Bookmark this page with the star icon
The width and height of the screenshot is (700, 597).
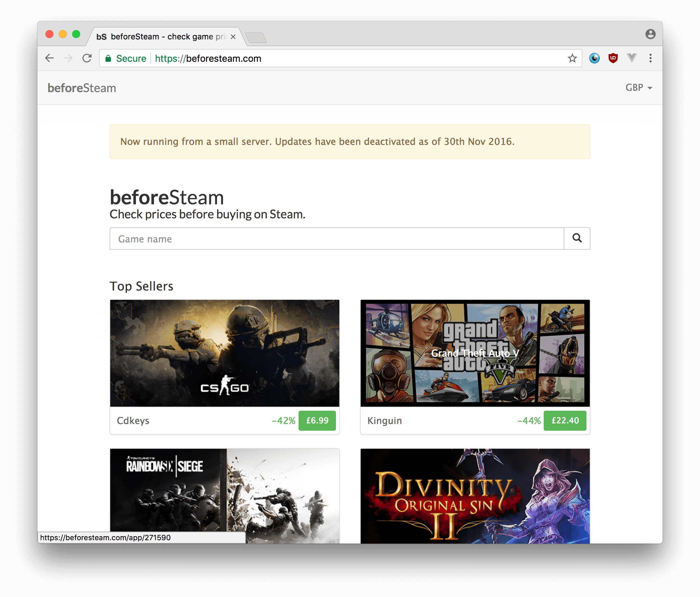pyautogui.click(x=572, y=58)
